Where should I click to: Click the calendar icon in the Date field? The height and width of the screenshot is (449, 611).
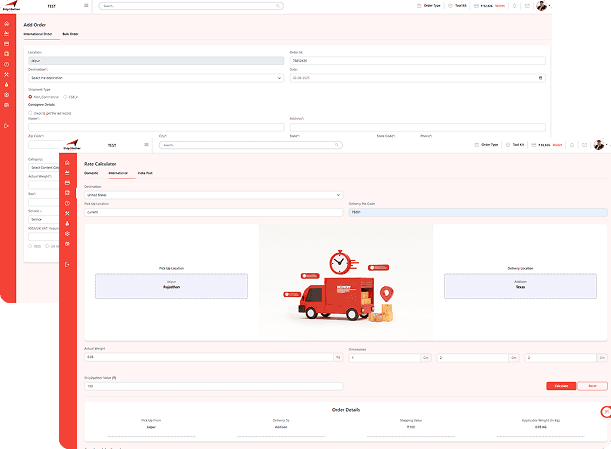541,77
